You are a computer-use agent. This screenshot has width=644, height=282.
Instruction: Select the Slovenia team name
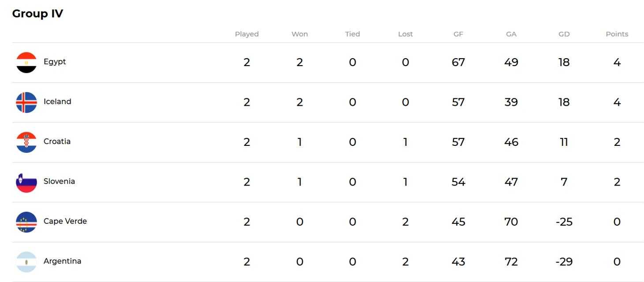(x=59, y=181)
